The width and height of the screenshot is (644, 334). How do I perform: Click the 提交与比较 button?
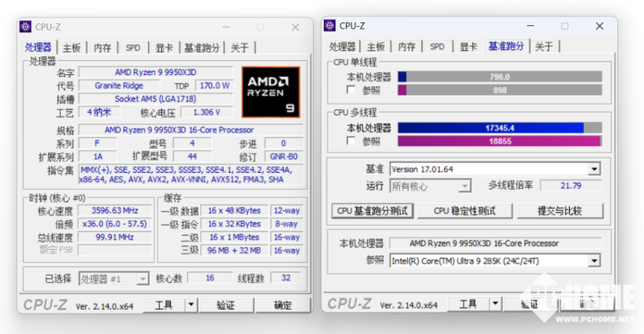pos(560,211)
